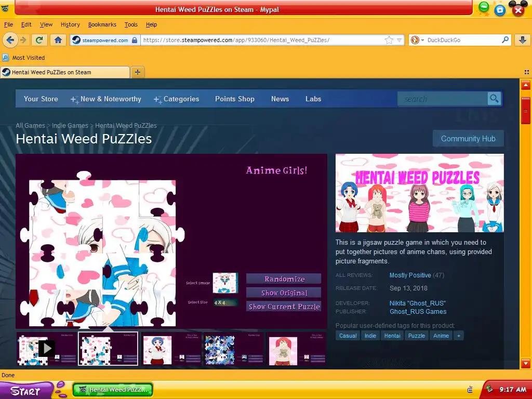
Task: Select the scrambled blue puzzle thumbnail
Action: point(234,349)
